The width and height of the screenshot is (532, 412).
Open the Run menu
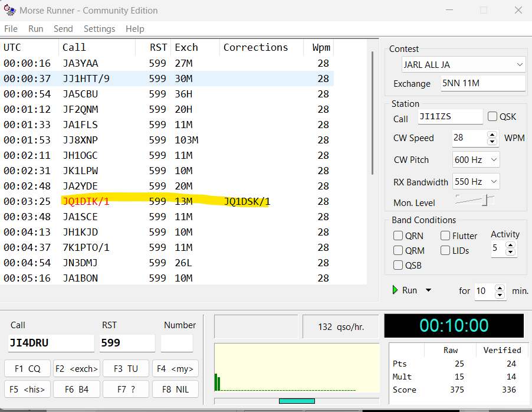(x=35, y=29)
